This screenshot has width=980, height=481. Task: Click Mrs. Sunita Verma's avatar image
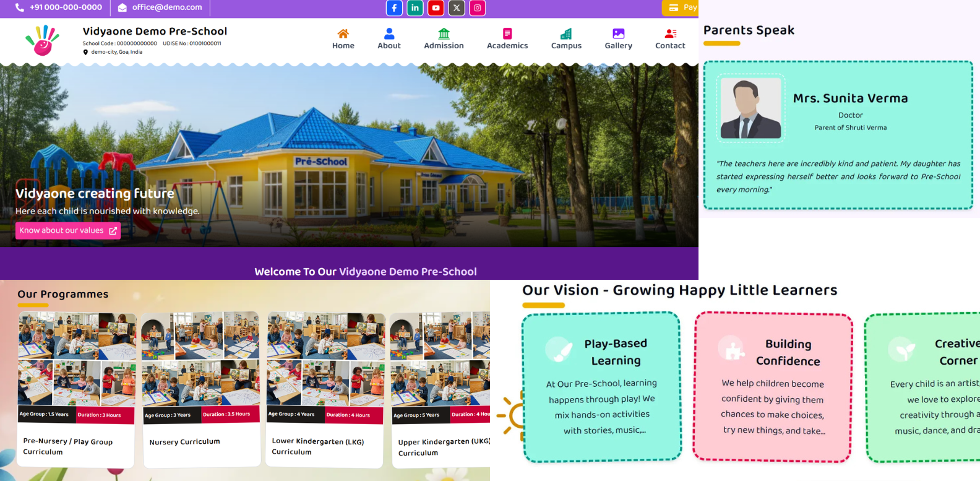tap(750, 108)
